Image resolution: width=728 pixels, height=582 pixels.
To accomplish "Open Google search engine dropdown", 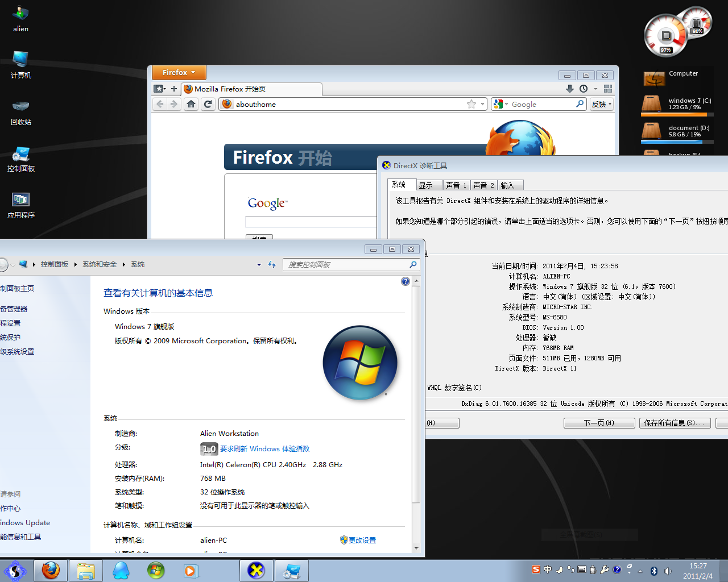I will tap(500, 104).
